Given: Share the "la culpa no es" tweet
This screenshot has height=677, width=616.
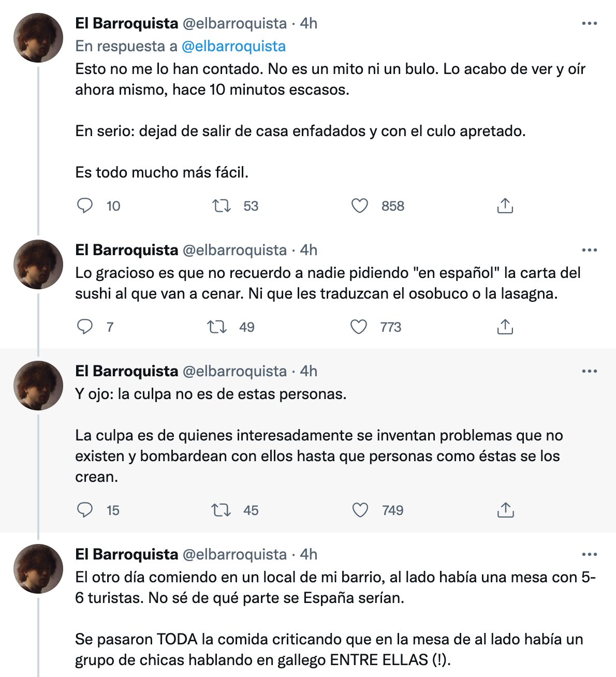Looking at the screenshot, I should (505, 510).
